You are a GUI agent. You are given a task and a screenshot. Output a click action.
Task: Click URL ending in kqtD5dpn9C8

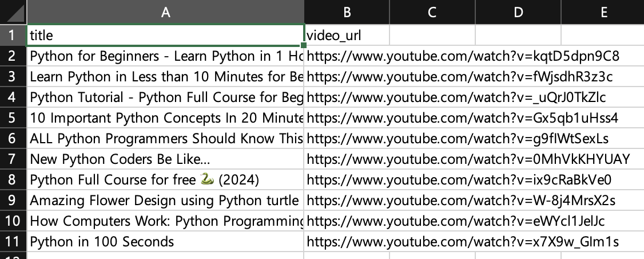point(463,56)
